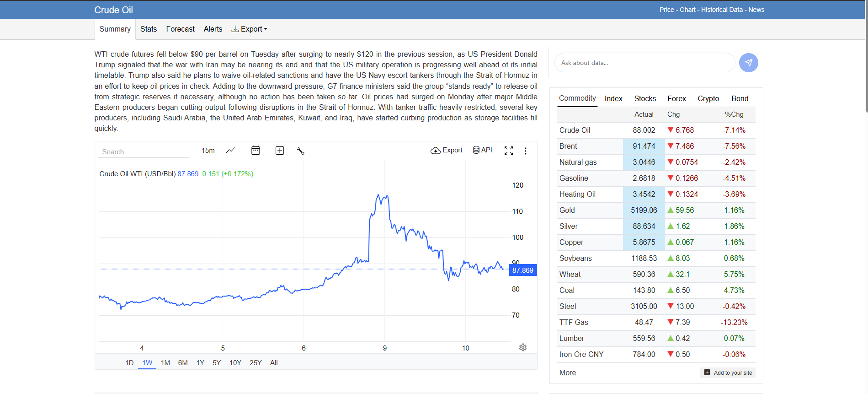Screen dimensions: 868x394
Task: Click the %Chg column header
Action: point(734,114)
